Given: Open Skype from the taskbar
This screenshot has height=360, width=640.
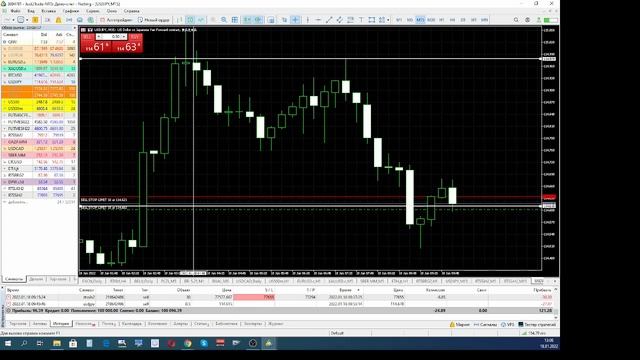Looking at the screenshot, I should click(204, 343).
